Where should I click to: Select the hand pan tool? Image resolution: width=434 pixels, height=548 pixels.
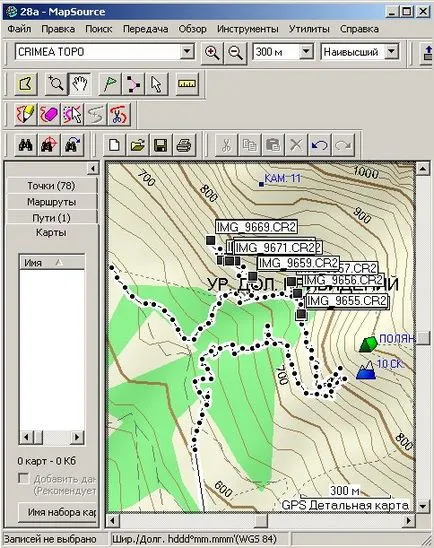tap(80, 84)
